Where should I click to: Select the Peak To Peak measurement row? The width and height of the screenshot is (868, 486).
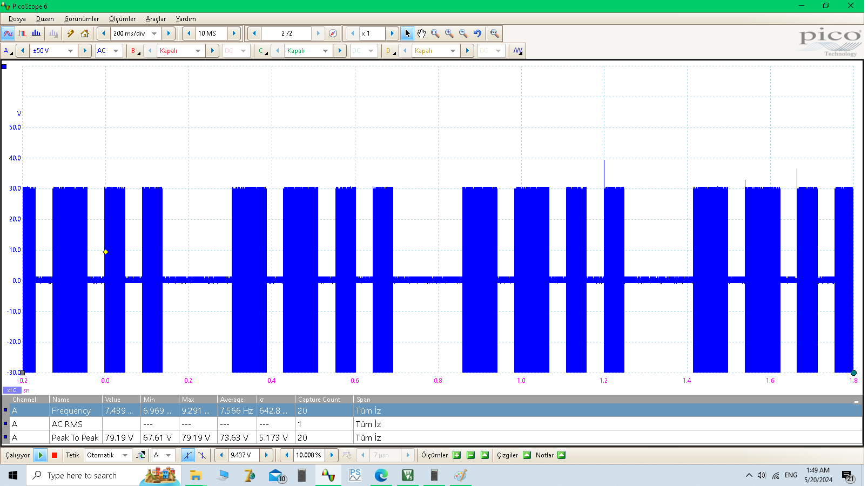(75, 437)
